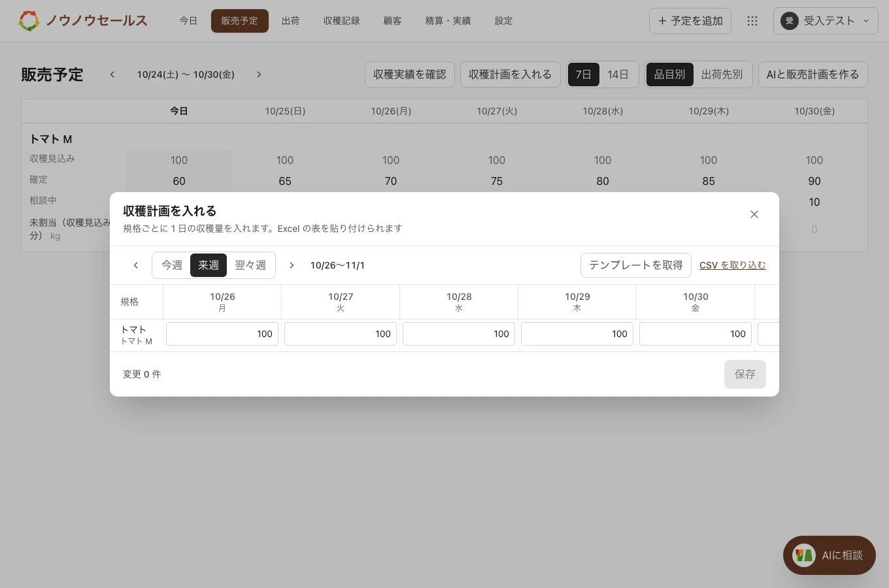Switch to 出荷先別 grouping
889x588 pixels.
pos(722,74)
